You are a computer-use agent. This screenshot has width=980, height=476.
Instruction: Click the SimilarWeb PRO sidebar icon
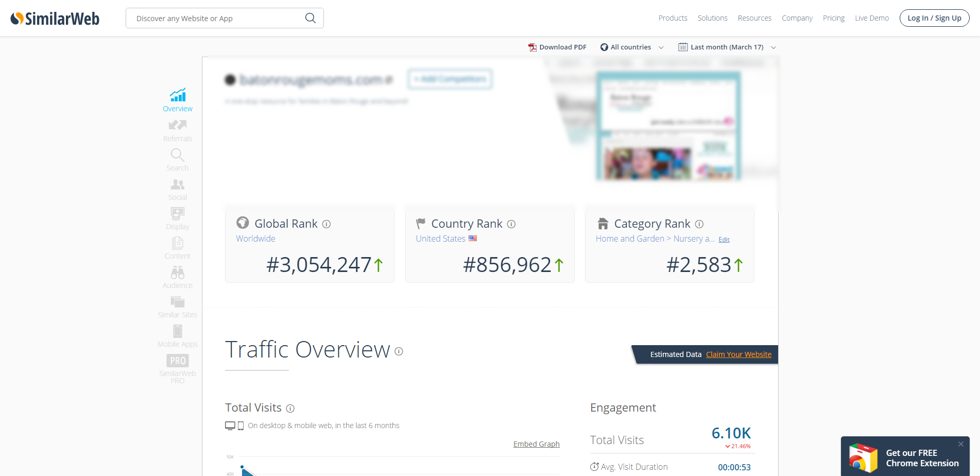point(178,361)
